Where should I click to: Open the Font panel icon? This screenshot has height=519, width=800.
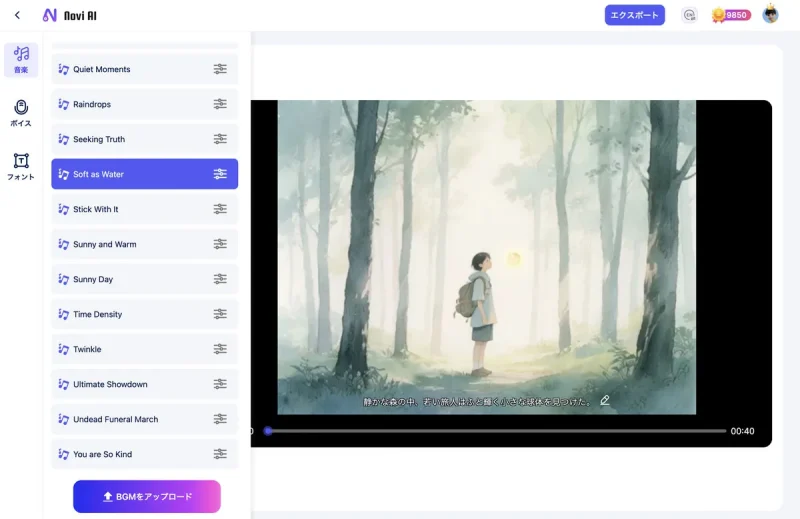tap(21, 166)
